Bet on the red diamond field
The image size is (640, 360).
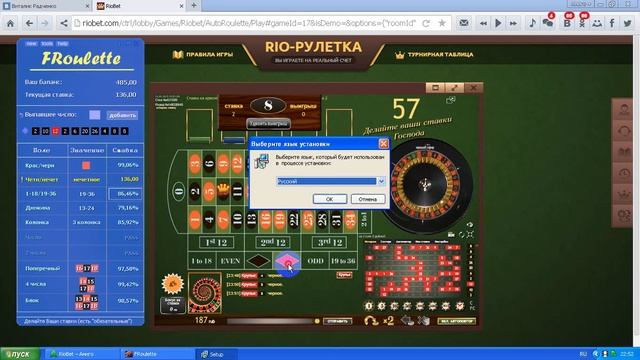[x=287, y=261]
